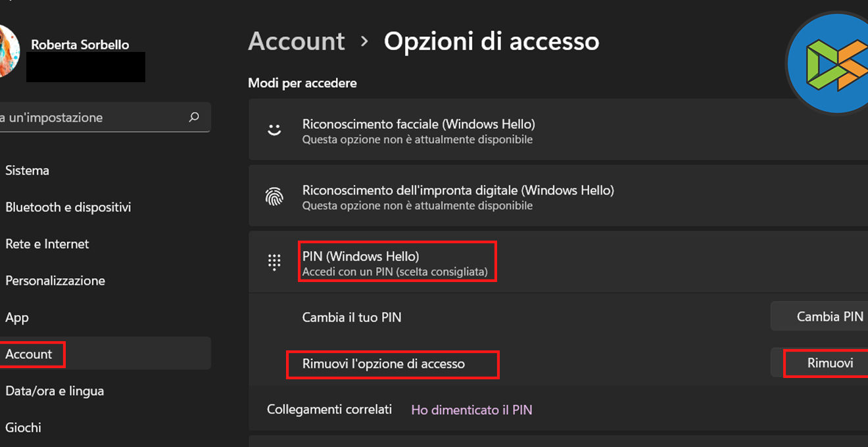The width and height of the screenshot is (868, 447).
Task: Click the PIN keypad dots icon
Action: click(274, 262)
